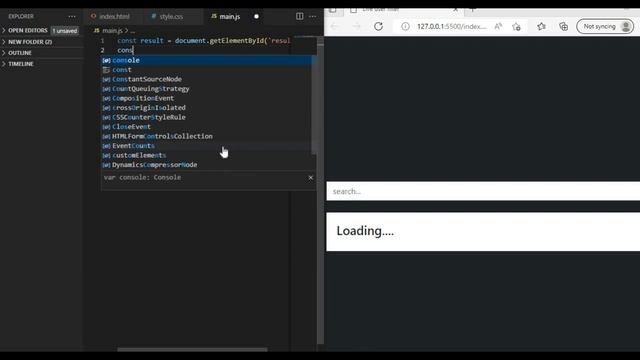The height and width of the screenshot is (360, 640).
Task: Close the suggestion details panel
Action: (311, 178)
